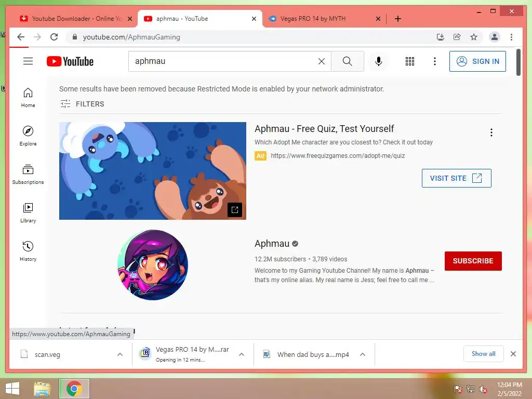
Task: Open Explore in the sidebar
Action: 28,136
